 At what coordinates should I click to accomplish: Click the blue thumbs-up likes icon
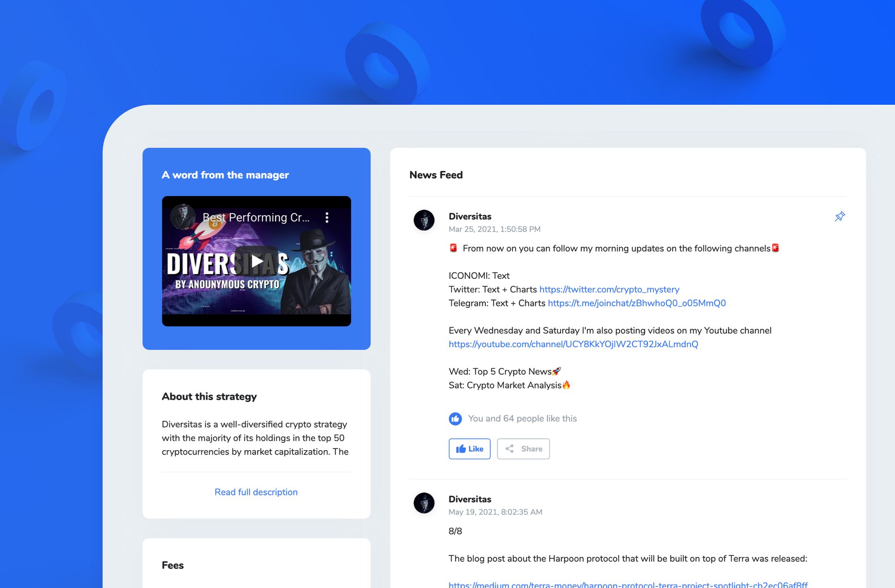(455, 419)
